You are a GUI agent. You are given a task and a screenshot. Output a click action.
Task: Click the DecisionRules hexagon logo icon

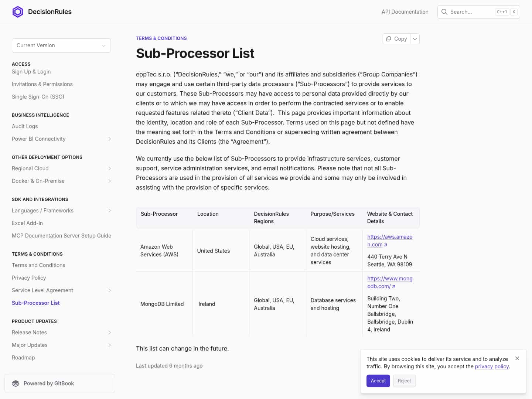pos(18,12)
